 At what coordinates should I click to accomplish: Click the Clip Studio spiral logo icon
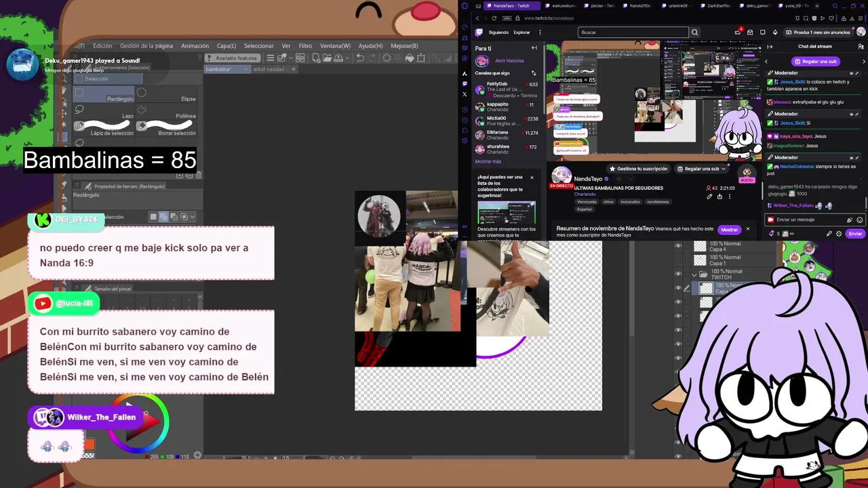coord(300,58)
